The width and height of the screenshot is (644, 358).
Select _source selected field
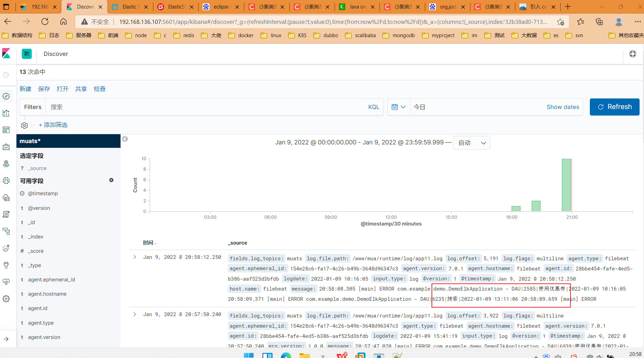37,168
